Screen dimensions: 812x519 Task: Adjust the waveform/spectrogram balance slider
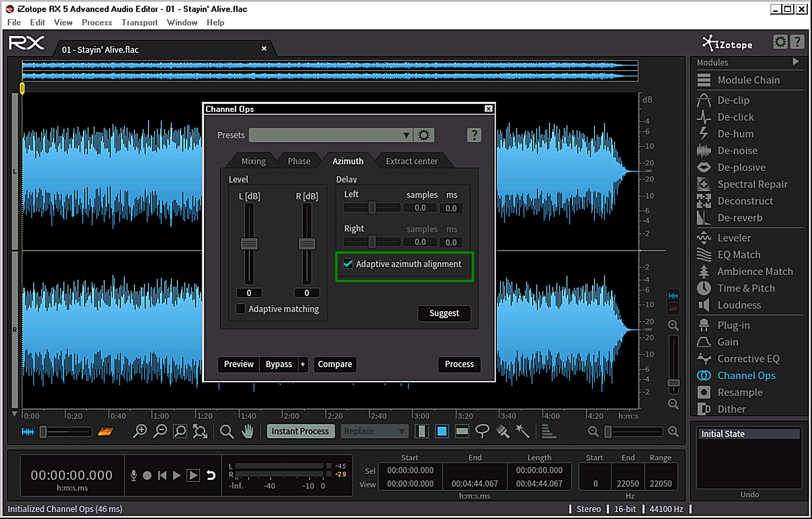click(x=43, y=432)
